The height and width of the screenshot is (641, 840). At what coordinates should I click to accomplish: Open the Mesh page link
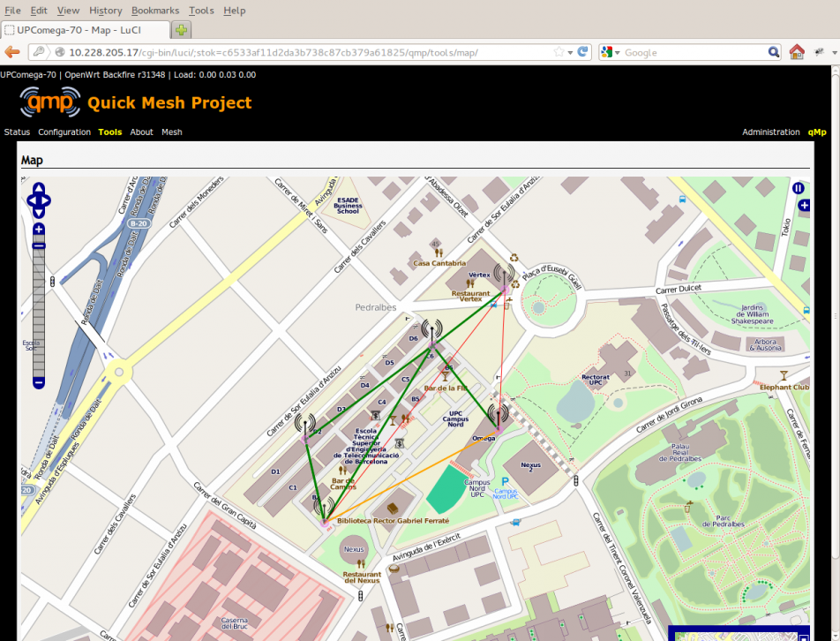pyautogui.click(x=172, y=132)
